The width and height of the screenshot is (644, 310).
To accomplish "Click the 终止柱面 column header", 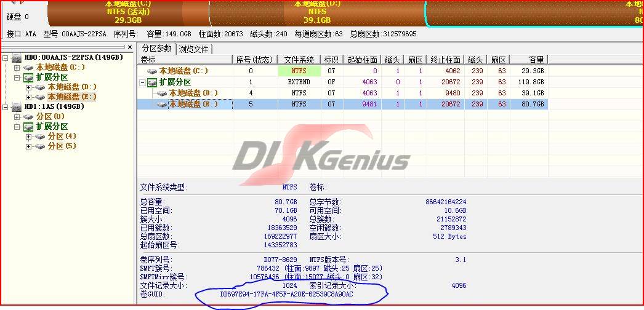I will 445,60.
